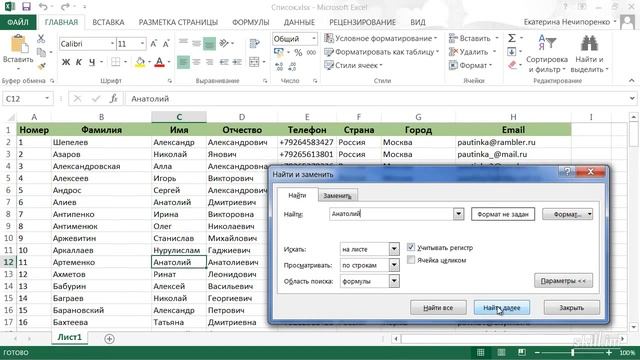Viewport: 640px width, 360px height.
Task: Click the Save icon in quick access toolbar
Action: point(26,7)
